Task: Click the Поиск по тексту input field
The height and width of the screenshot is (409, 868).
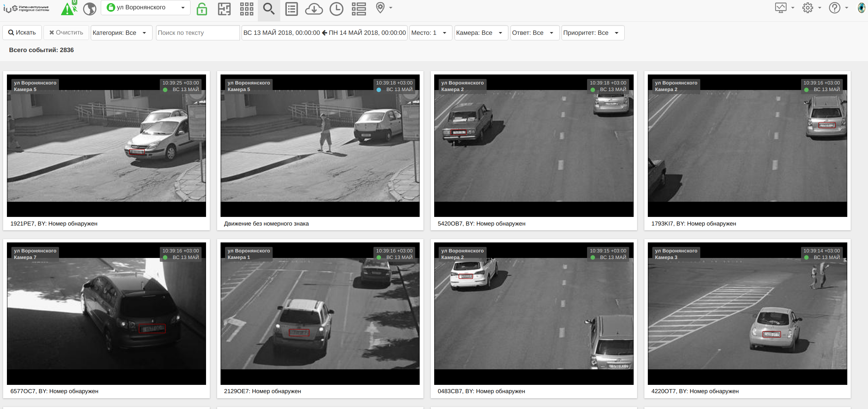Action: pos(198,33)
